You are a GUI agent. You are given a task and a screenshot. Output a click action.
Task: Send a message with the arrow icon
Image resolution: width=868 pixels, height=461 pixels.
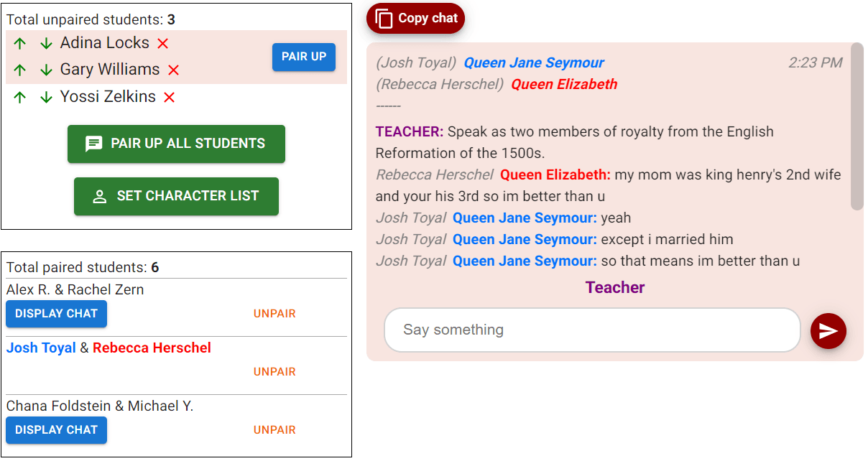click(x=828, y=330)
